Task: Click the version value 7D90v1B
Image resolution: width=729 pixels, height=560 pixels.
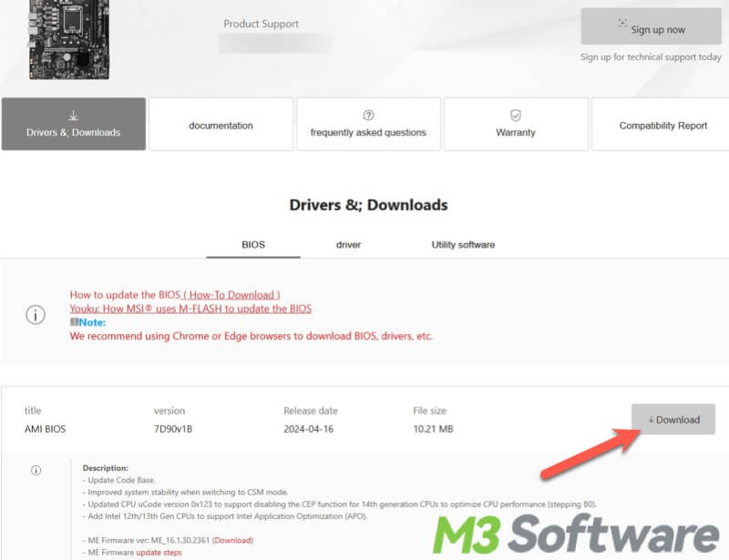Action: point(173,429)
